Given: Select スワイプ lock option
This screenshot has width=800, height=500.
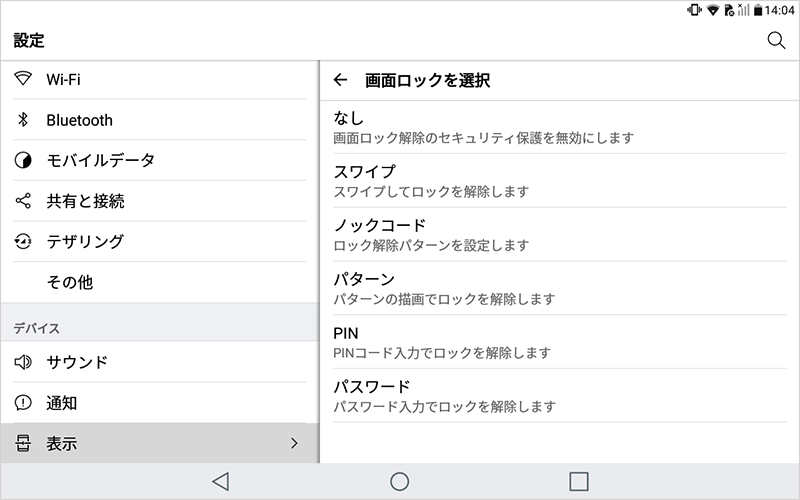Looking at the screenshot, I should pyautogui.click(x=560, y=181).
